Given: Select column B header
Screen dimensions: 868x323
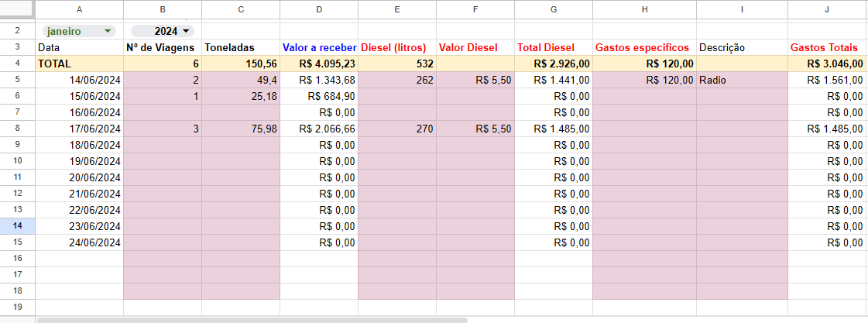Looking at the screenshot, I should click(x=163, y=9).
